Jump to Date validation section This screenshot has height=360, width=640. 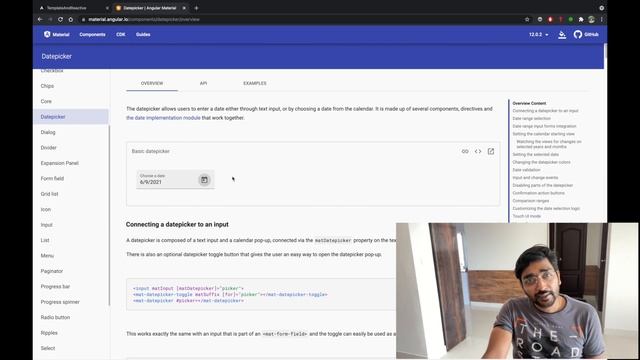[527, 170]
